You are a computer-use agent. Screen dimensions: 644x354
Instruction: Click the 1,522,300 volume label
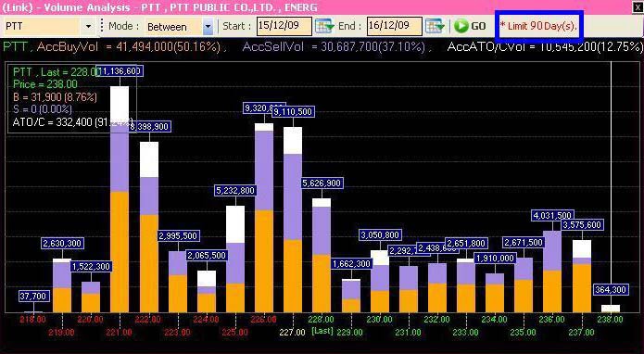tap(91, 267)
